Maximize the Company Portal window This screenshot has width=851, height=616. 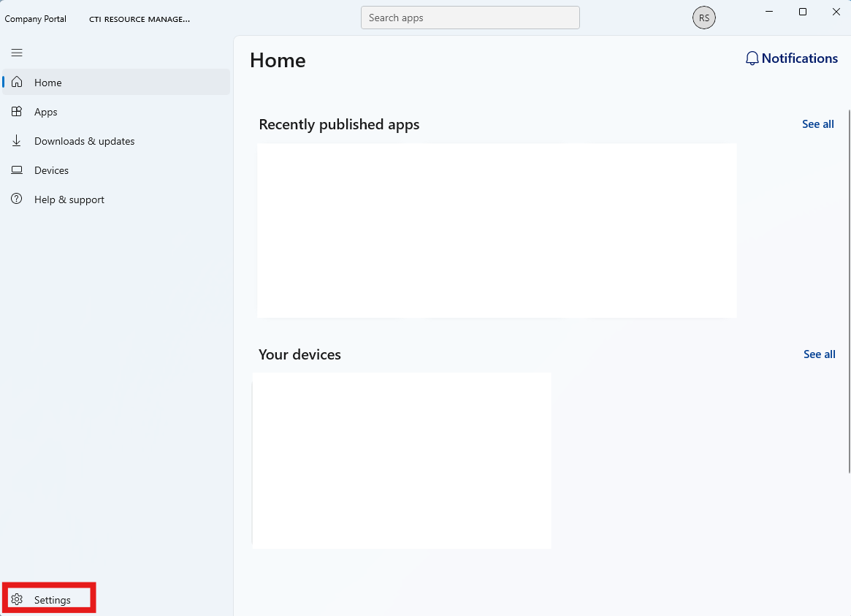point(803,12)
